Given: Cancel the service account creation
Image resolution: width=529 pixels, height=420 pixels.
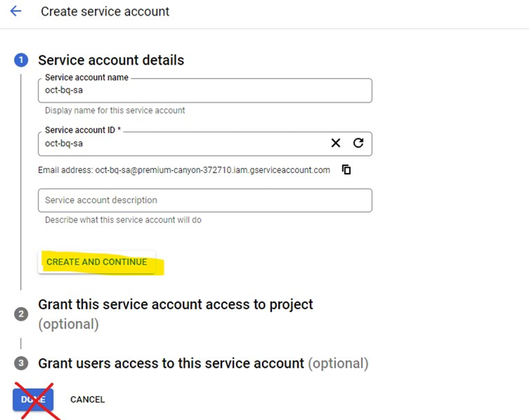Looking at the screenshot, I should (88, 399).
